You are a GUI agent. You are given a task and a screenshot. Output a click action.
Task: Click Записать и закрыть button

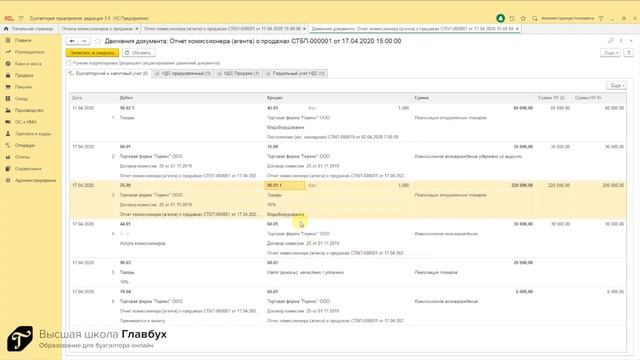(92, 53)
